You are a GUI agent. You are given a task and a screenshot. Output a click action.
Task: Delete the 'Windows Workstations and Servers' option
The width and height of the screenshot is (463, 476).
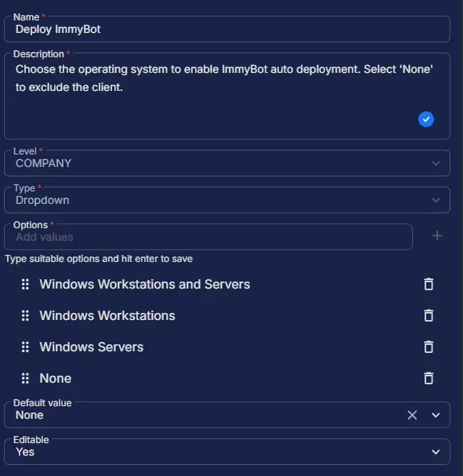[429, 284]
